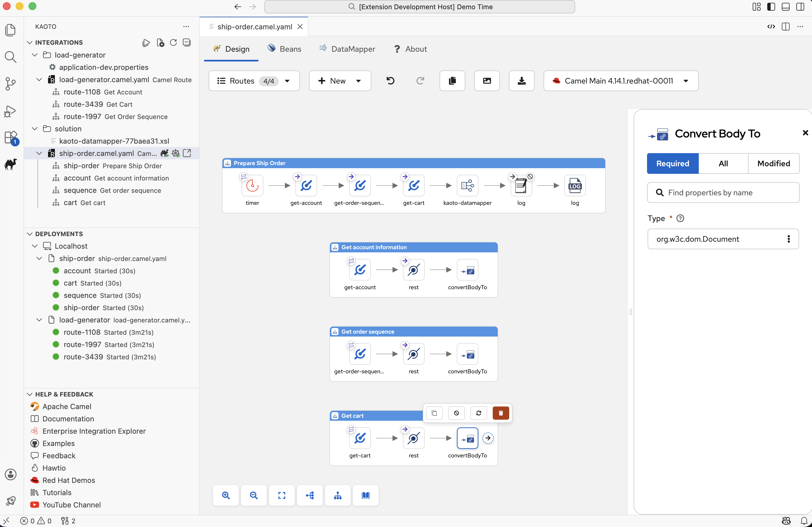This screenshot has width=812, height=527.
Task: Run integrations with play icon
Action: 146,42
